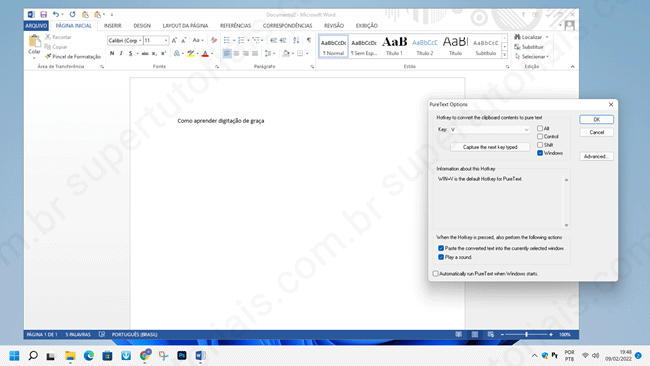This screenshot has height=366, width=650.
Task: Switch to the REFERÊNCIAS tab
Action: pyautogui.click(x=235, y=26)
